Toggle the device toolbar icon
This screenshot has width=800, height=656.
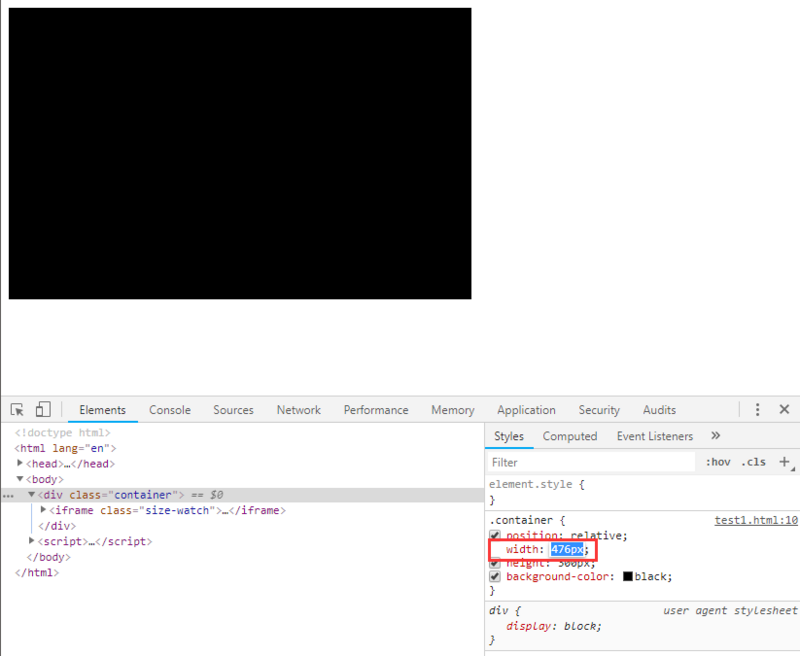pos(43,409)
